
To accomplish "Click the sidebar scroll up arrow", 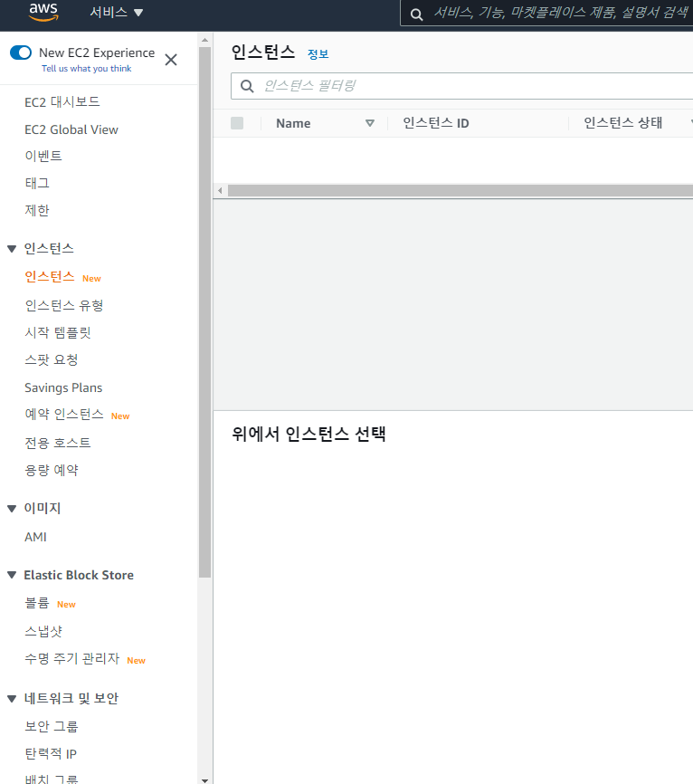I will [x=204, y=40].
